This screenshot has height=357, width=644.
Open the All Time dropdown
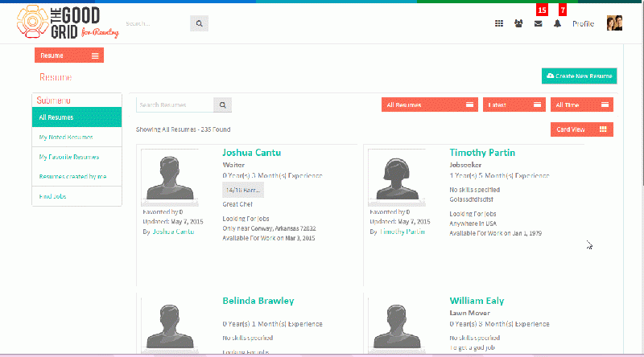coord(582,105)
